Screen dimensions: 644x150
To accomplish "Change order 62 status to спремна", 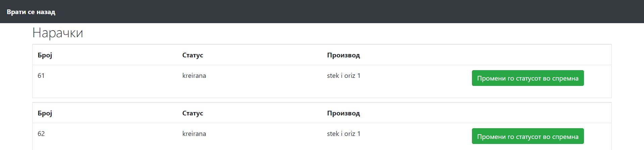I will (x=527, y=136).
